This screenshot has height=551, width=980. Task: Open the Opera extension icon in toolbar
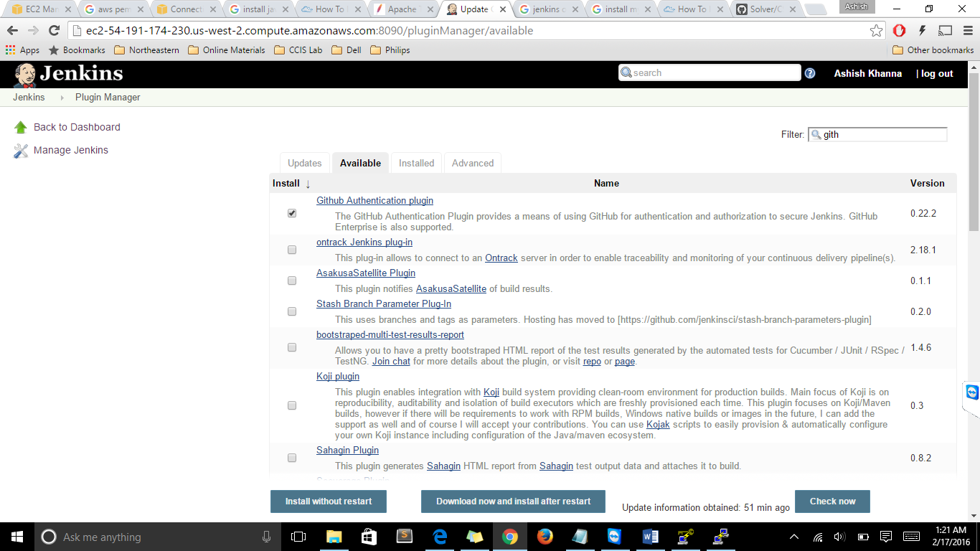click(899, 31)
